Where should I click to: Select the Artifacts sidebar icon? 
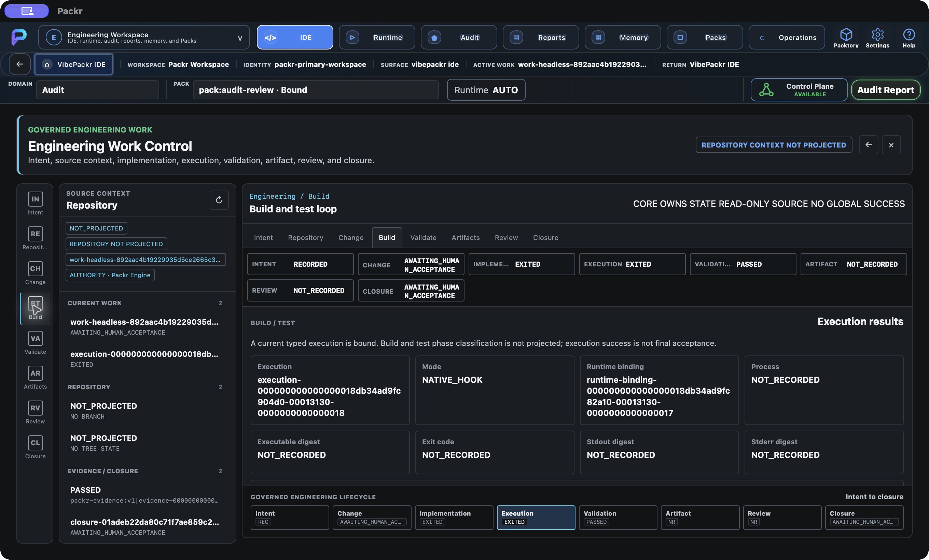tap(35, 378)
